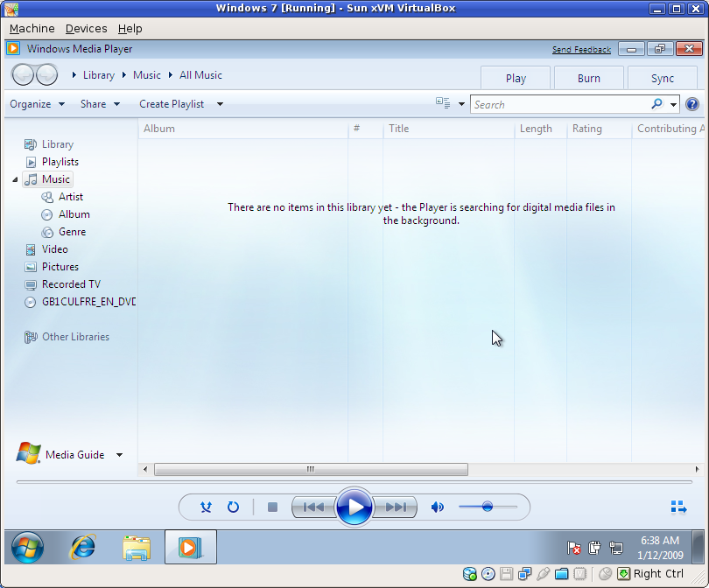
Task: Open the Devices menu
Action: 86,28
